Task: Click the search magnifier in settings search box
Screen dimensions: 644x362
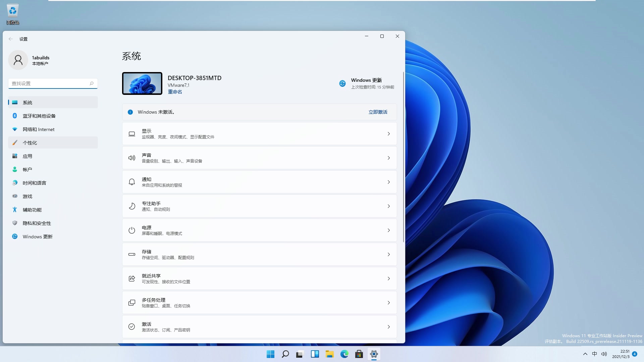Action: [92, 83]
